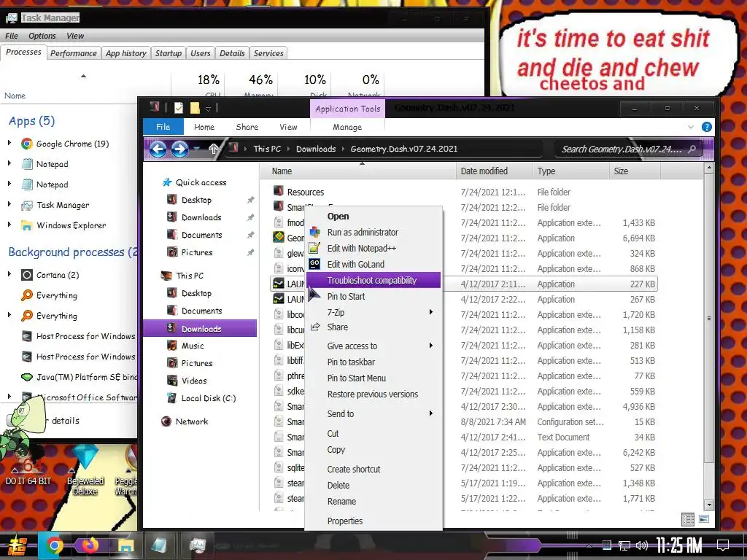Expand the Google Chrome (19) process group
The width and height of the screenshot is (747, 560).
[x=9, y=143]
